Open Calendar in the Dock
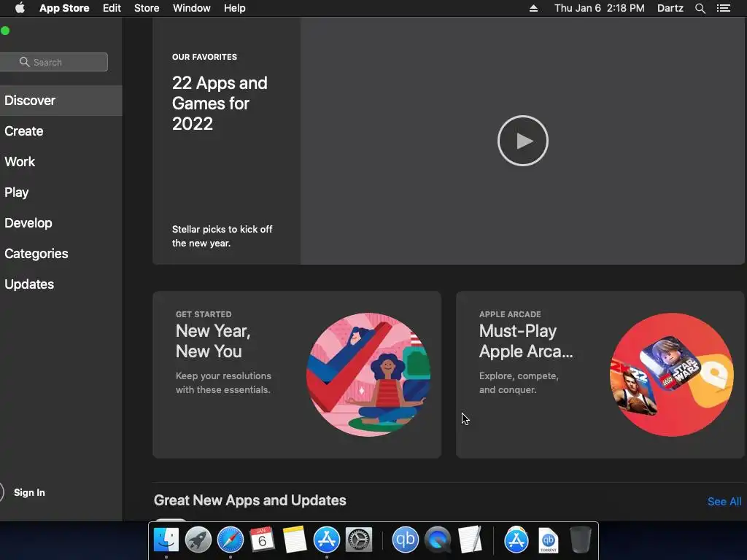Viewport: 747px width, 560px height. (262, 540)
